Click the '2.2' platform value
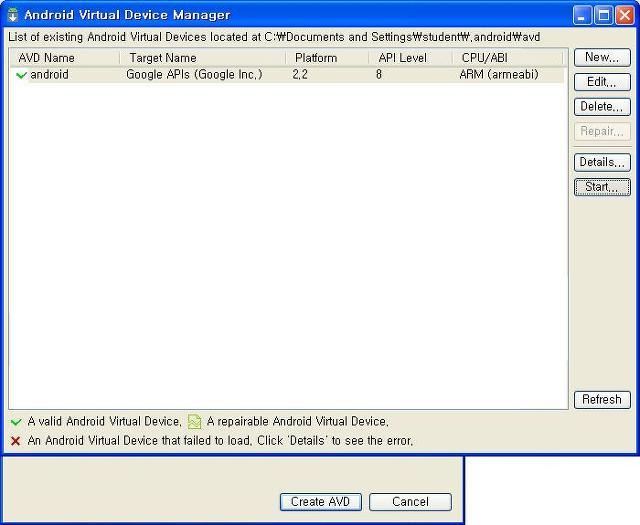The height and width of the screenshot is (525, 640). [x=300, y=75]
